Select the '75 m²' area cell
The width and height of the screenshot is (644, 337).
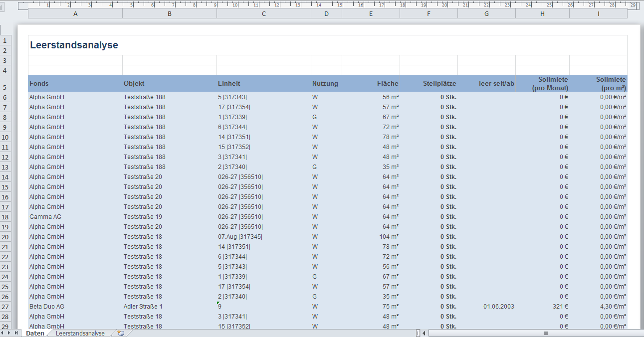[x=371, y=307]
